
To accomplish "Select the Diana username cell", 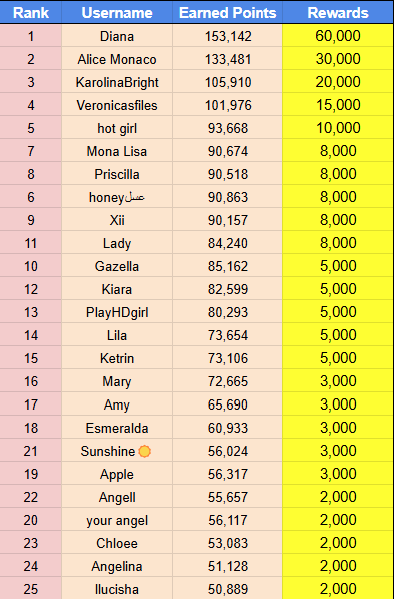I will pyautogui.click(x=117, y=36).
